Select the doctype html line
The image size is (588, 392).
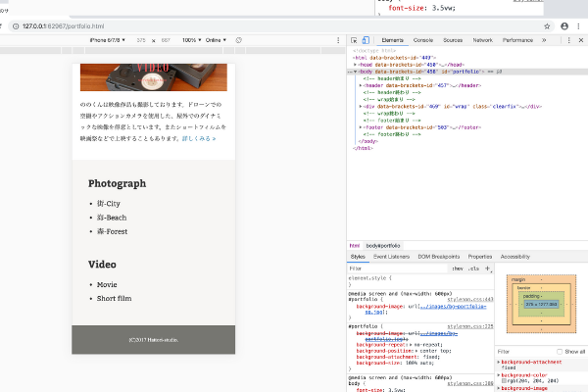[374, 51]
